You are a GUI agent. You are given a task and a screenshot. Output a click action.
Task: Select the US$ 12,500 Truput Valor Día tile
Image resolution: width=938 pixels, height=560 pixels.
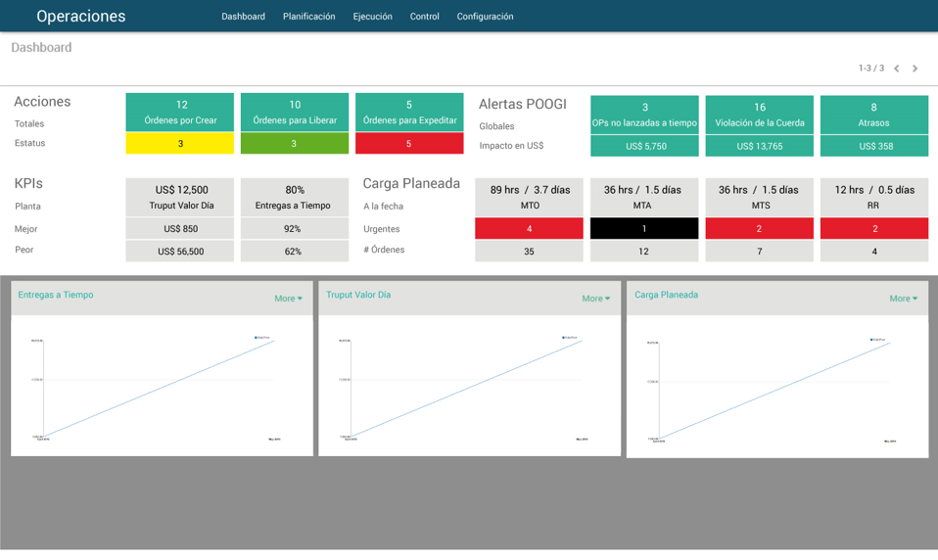pos(180,197)
